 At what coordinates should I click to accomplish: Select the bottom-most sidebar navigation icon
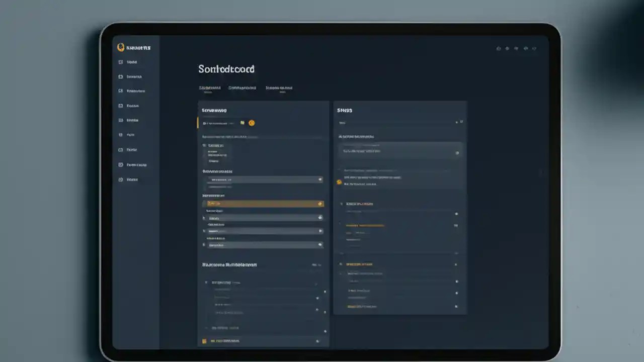(121, 179)
